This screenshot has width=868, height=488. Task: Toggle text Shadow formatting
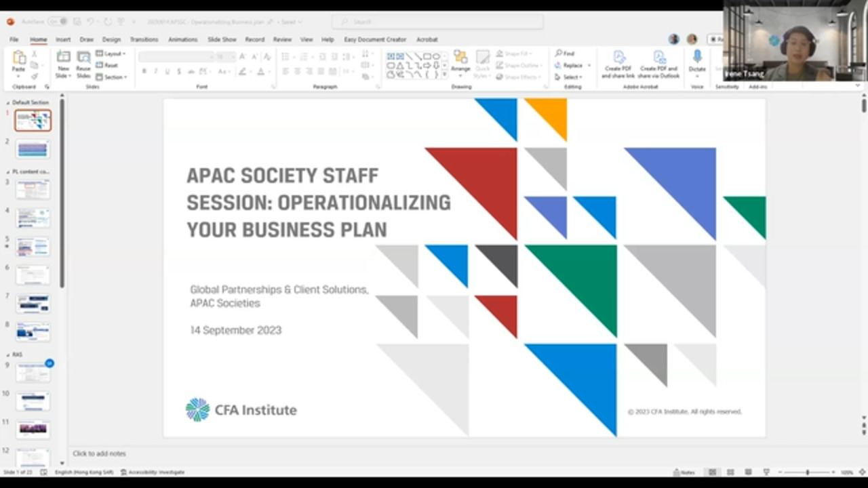(178, 71)
